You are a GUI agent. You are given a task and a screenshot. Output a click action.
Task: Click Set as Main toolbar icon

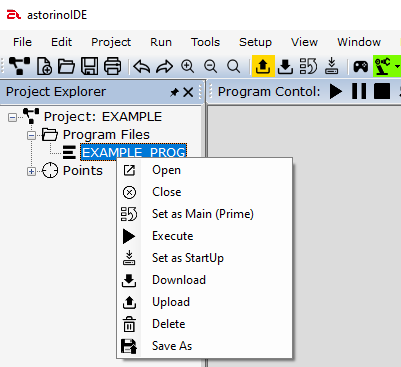(308, 66)
